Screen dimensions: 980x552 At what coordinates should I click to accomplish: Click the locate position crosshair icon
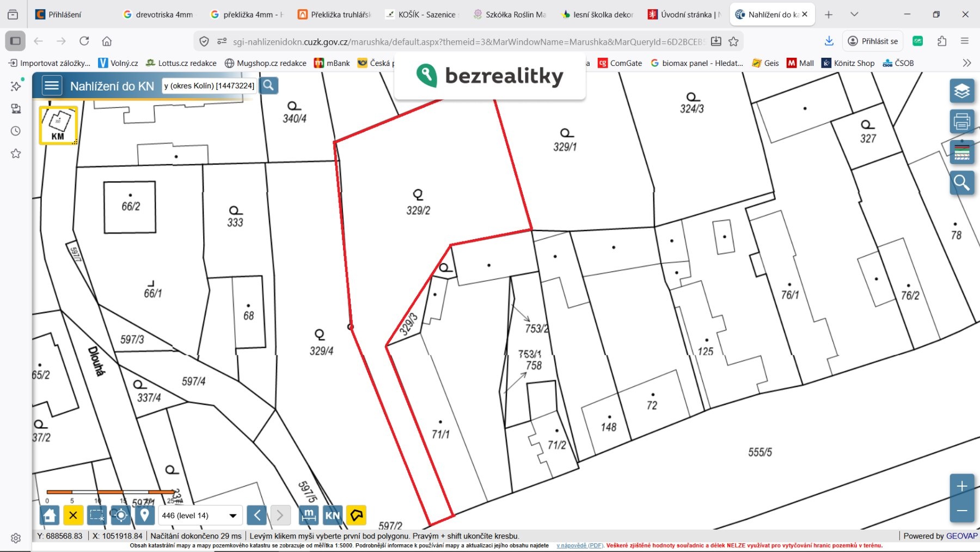point(121,515)
